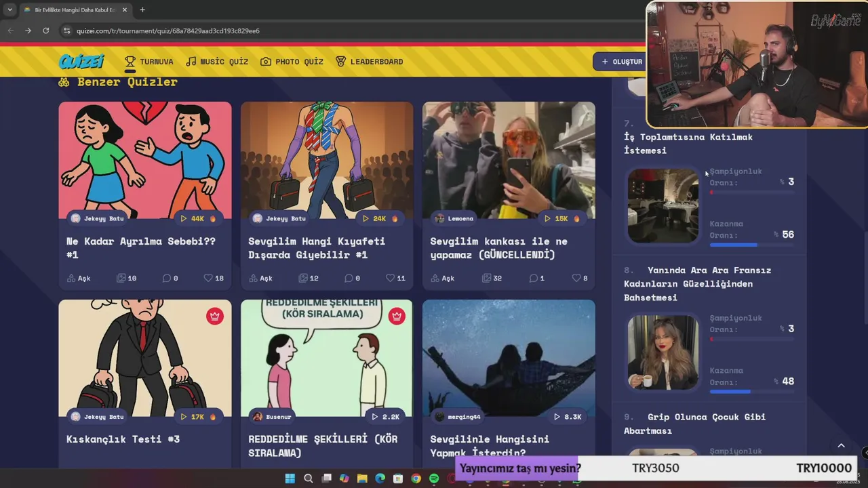Click the heart icon showing 11 likes
868x488 pixels.
tap(390, 278)
